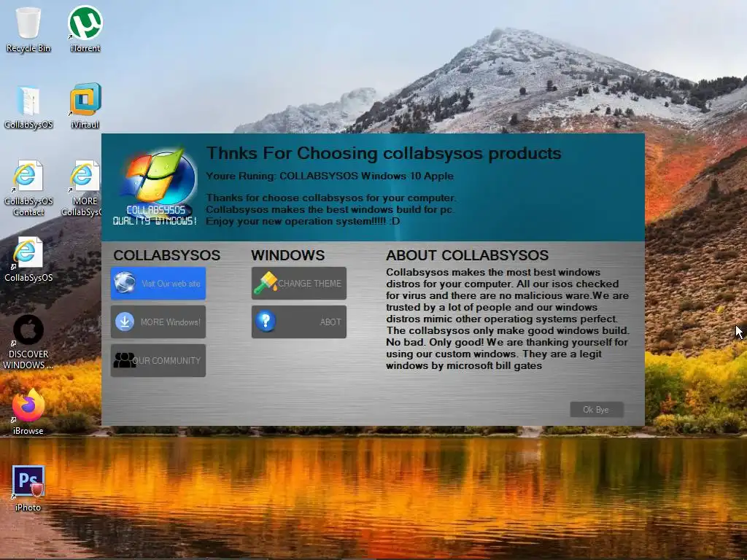
Task: Click the ABOUT COLLABSYSOS heading
Action: point(468,255)
